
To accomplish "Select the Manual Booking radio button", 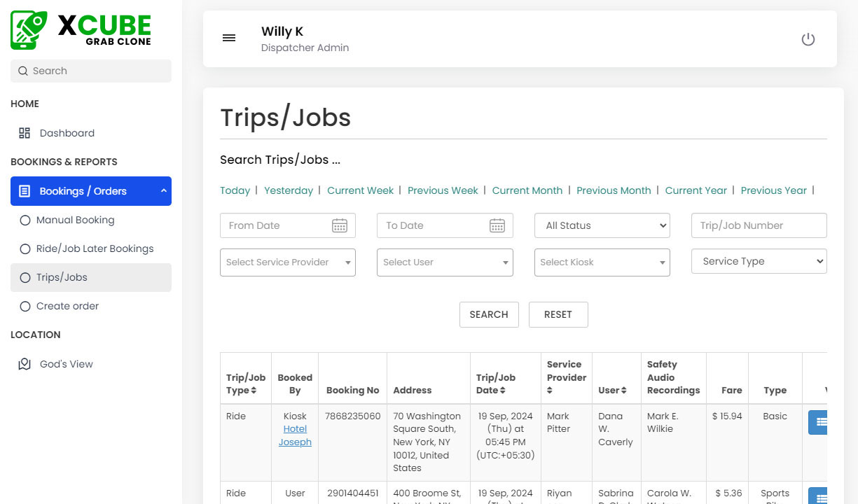I will coord(27,220).
